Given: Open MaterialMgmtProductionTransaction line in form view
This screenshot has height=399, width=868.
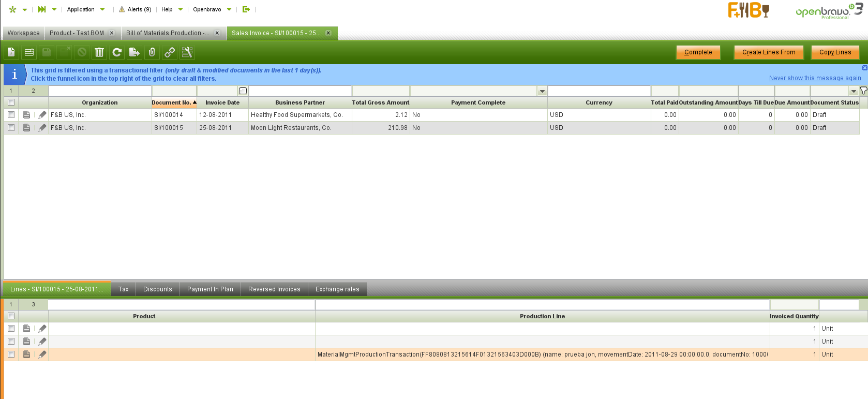Looking at the screenshot, I should [27, 354].
